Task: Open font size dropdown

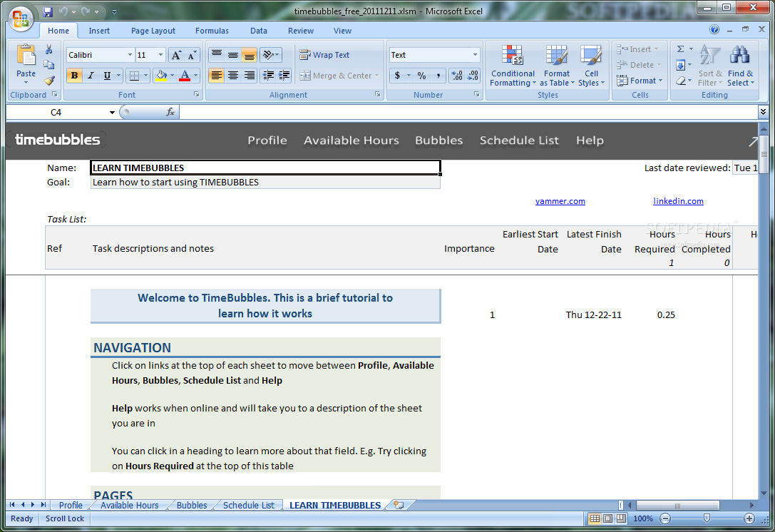Action: (x=160, y=55)
